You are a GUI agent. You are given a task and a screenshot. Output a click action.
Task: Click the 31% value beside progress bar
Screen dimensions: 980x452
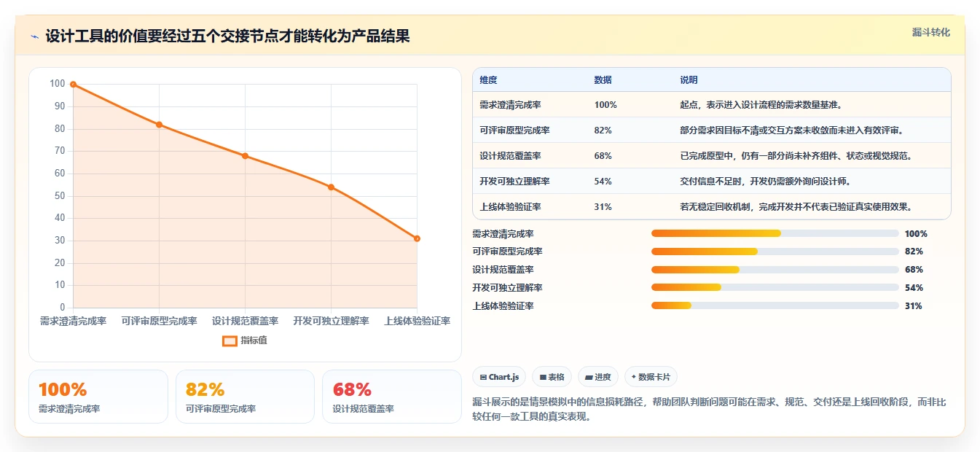coord(913,306)
